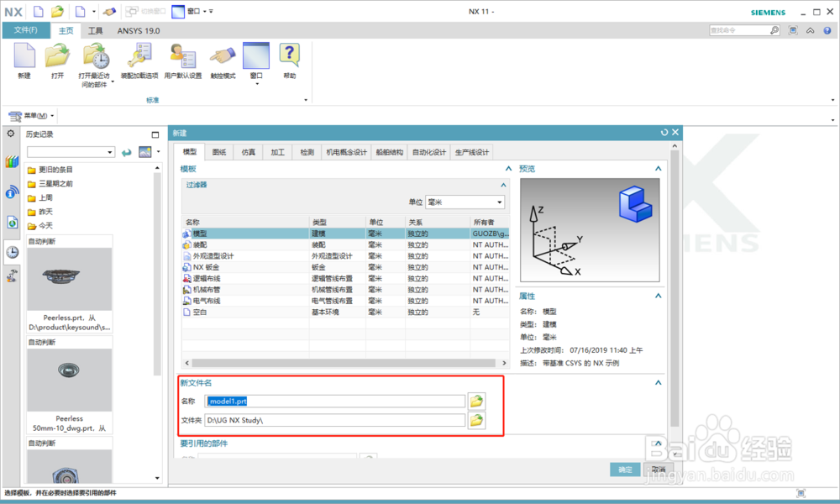Click the dialog vertical scrollbar
This screenshot has width=840, height=504.
click(x=675, y=289)
